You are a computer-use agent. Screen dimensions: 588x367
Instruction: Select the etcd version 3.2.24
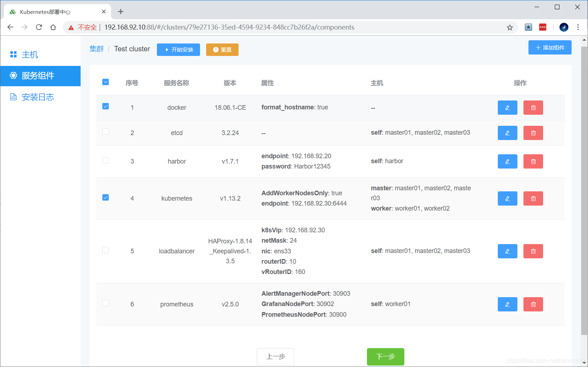[x=230, y=133]
